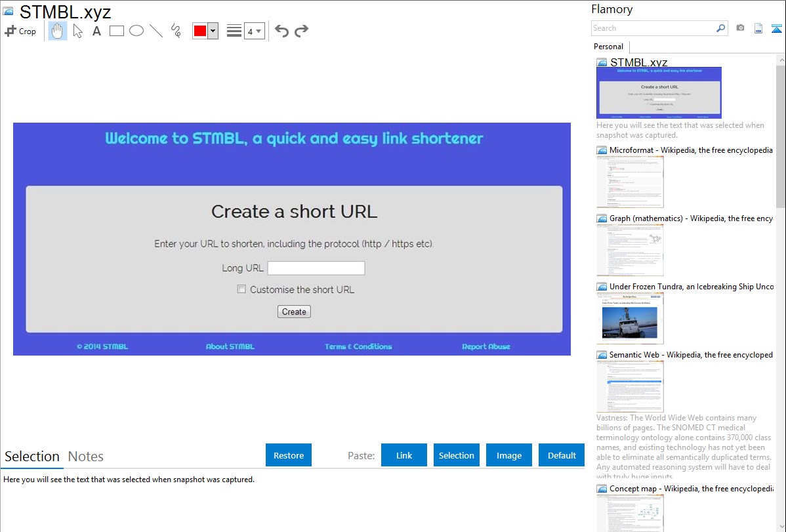Screen dimensions: 786x532
Task: Open the line width dropdown showing 4
Action: [254, 31]
